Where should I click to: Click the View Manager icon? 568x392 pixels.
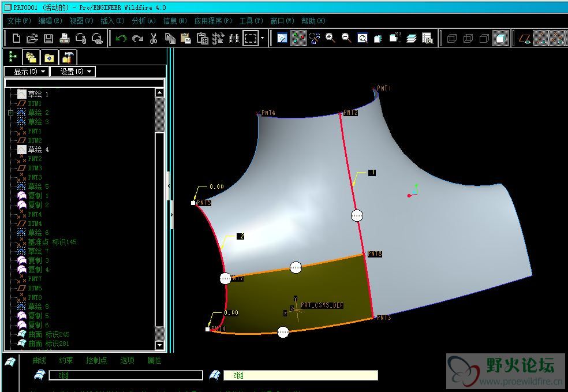[428, 38]
